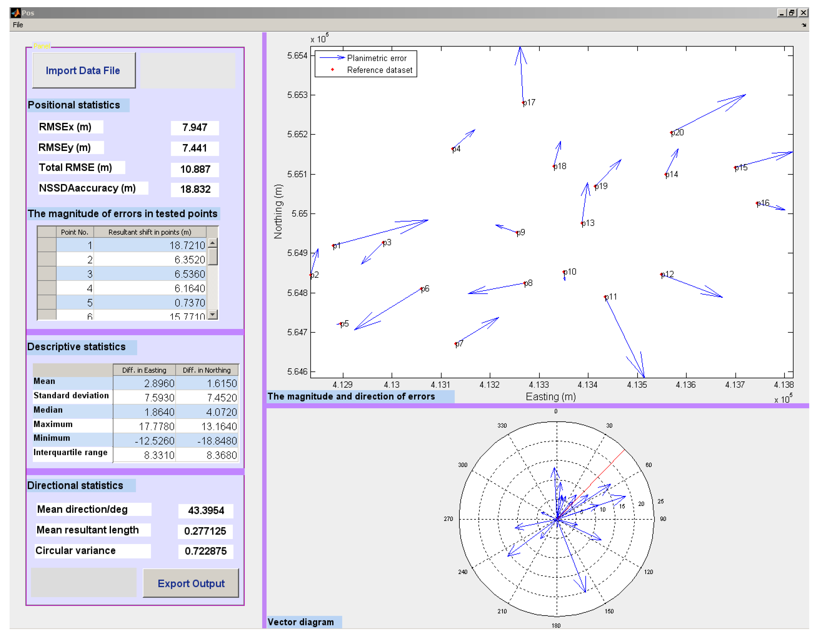Open the File menu
Viewport: 819px width, 644px height.
(x=18, y=25)
